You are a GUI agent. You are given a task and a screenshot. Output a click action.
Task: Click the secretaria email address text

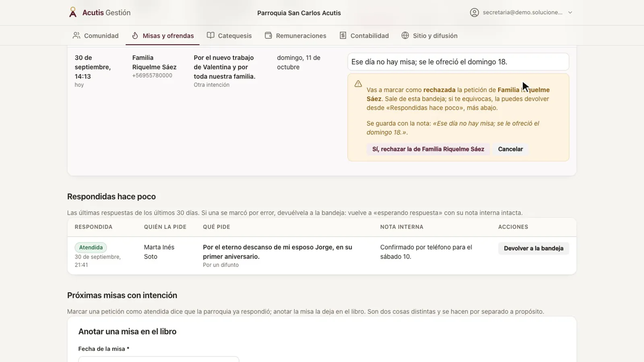coord(522,12)
